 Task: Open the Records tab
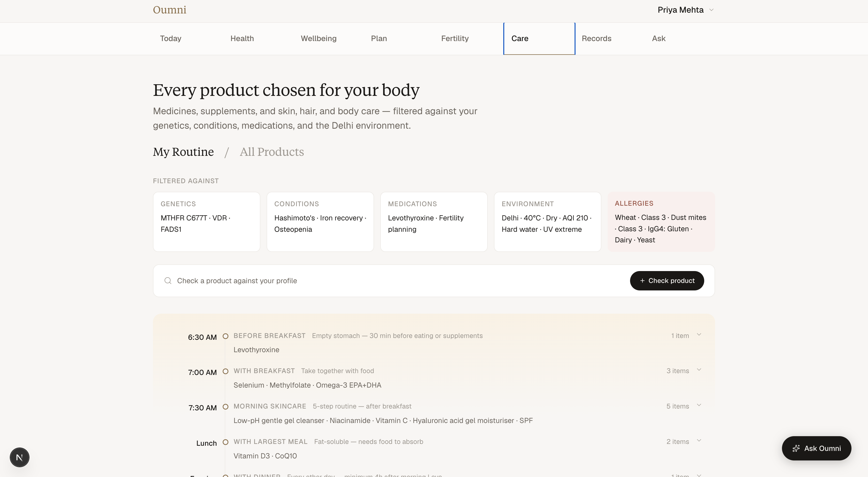coord(596,39)
